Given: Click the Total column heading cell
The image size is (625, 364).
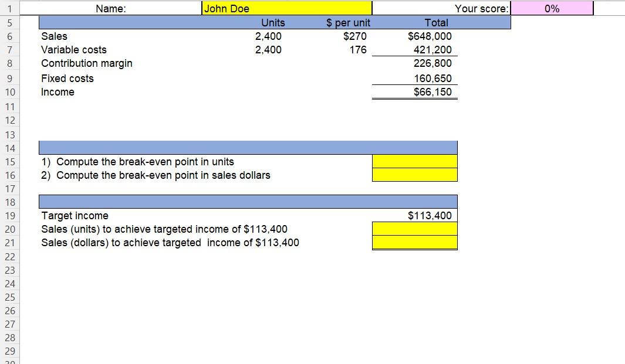Looking at the screenshot, I should tap(436, 23).
